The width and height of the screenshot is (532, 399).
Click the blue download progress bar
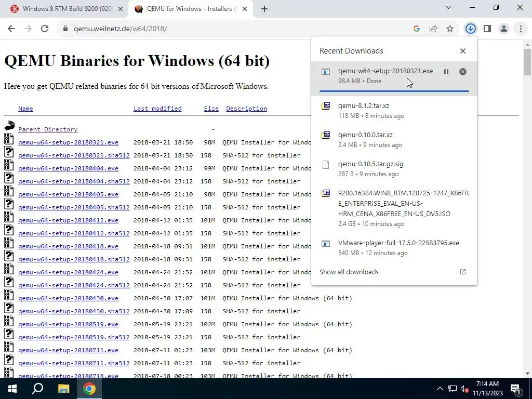coord(394,91)
